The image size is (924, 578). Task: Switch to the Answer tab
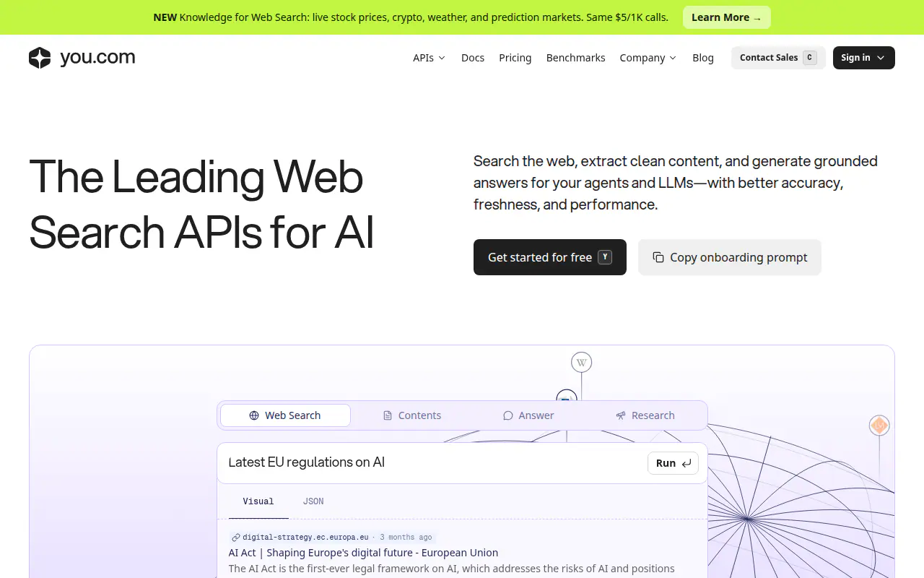tap(528, 415)
